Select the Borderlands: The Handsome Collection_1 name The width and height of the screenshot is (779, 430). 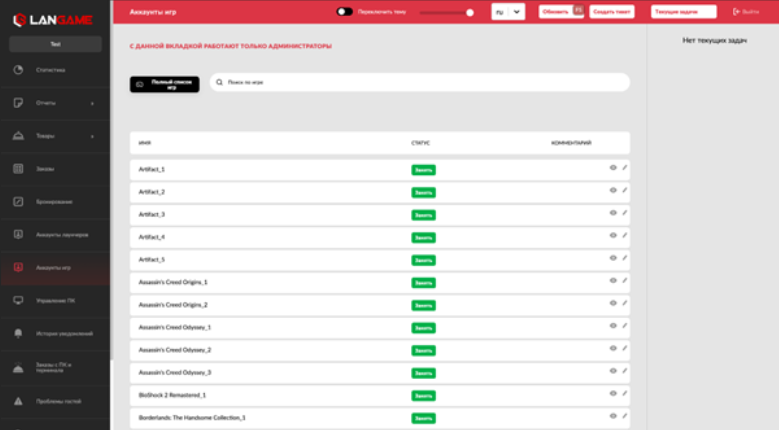(x=192, y=418)
